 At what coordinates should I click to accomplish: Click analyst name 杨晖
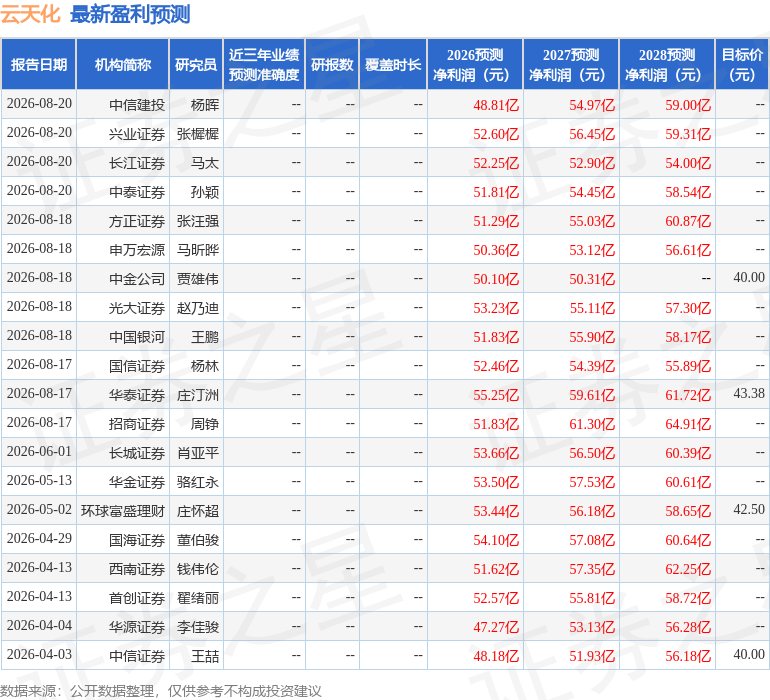point(205,105)
